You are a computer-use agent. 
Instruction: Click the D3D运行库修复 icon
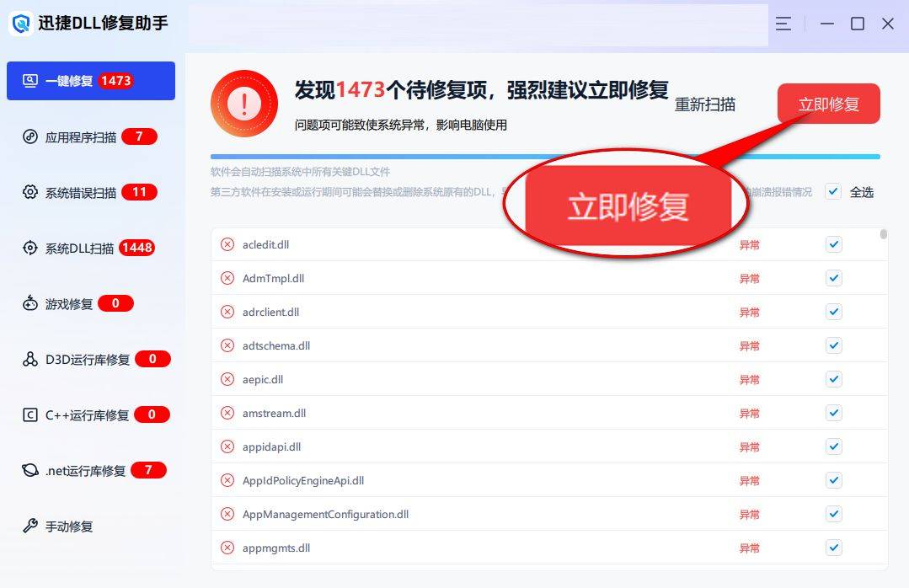click(30, 359)
